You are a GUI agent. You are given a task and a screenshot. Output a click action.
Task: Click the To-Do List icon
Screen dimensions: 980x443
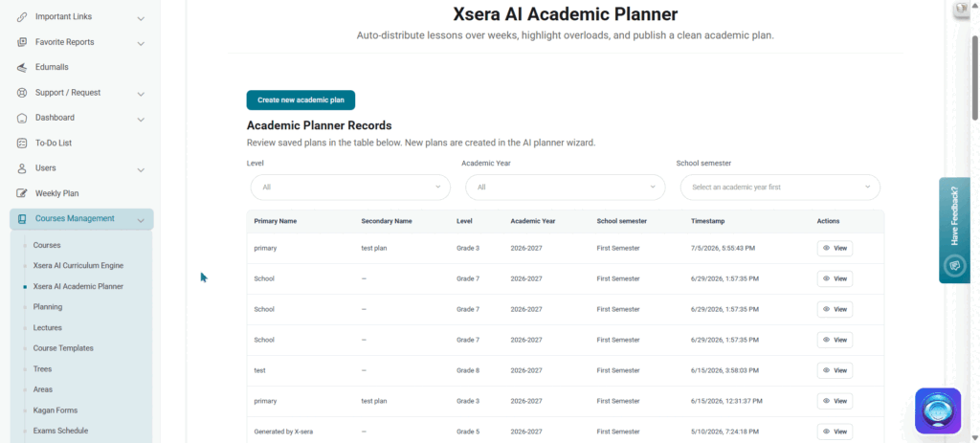22,144
